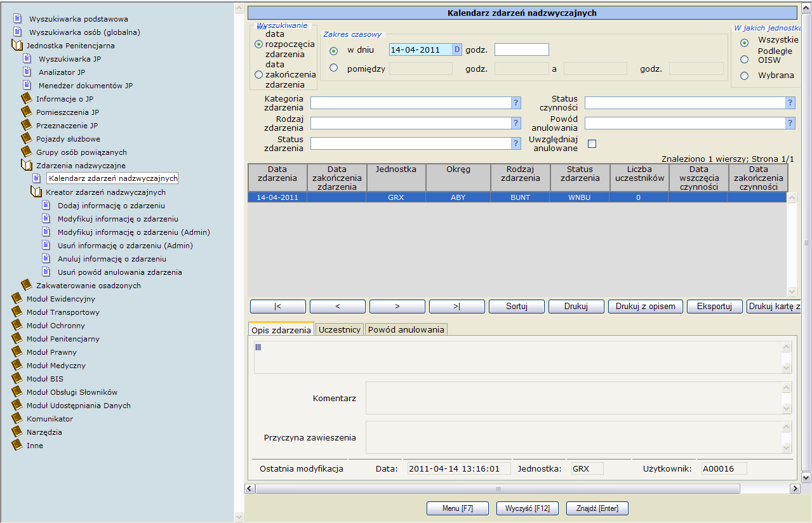Image resolution: width=812 pixels, height=523 pixels.
Task: Click the book icon beside Pomieszczenia JP
Action: (27, 112)
